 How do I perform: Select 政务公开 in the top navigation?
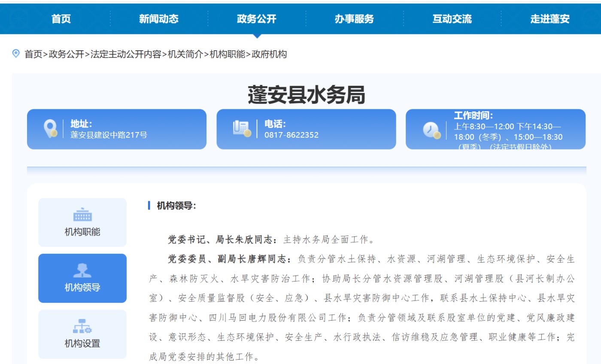coord(257,19)
